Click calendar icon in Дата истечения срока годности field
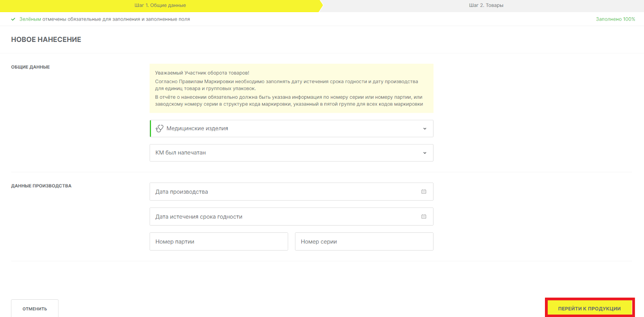This screenshot has width=644, height=317. pyautogui.click(x=424, y=217)
